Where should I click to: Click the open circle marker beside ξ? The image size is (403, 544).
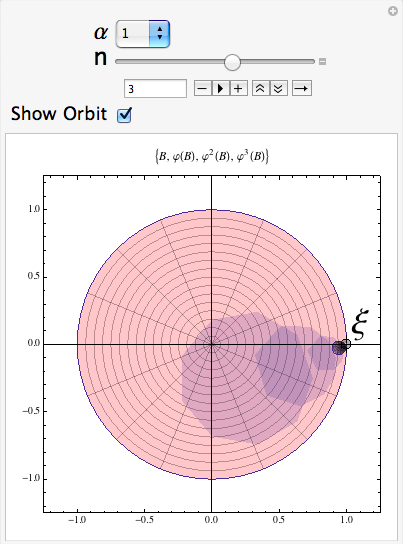(x=346, y=344)
